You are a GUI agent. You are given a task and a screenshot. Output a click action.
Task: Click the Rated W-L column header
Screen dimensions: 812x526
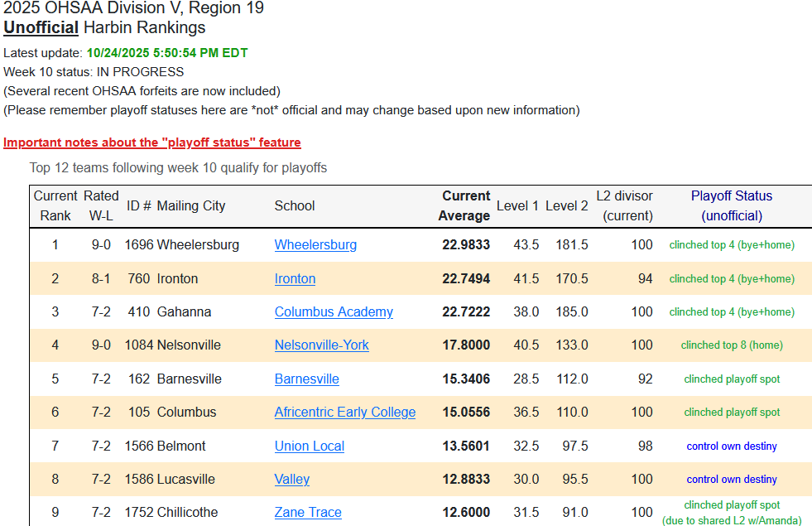coord(101,205)
